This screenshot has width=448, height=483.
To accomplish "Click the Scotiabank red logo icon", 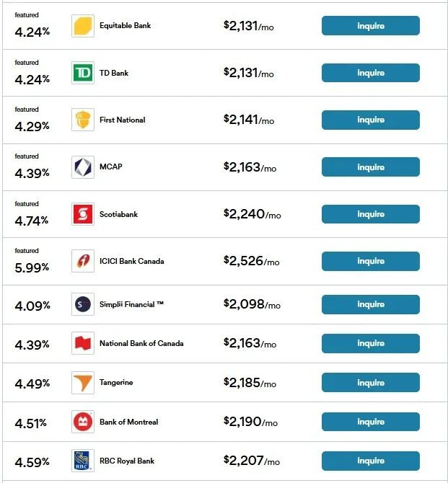I will 83,214.
